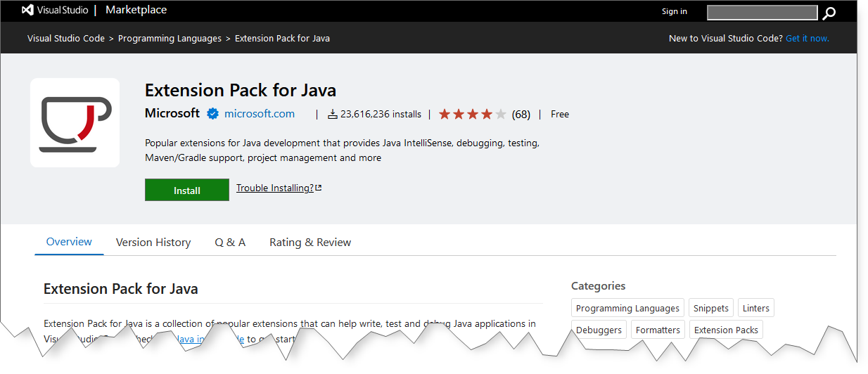The width and height of the screenshot is (868, 374).
Task: Click the Get it now link
Action: (x=807, y=39)
